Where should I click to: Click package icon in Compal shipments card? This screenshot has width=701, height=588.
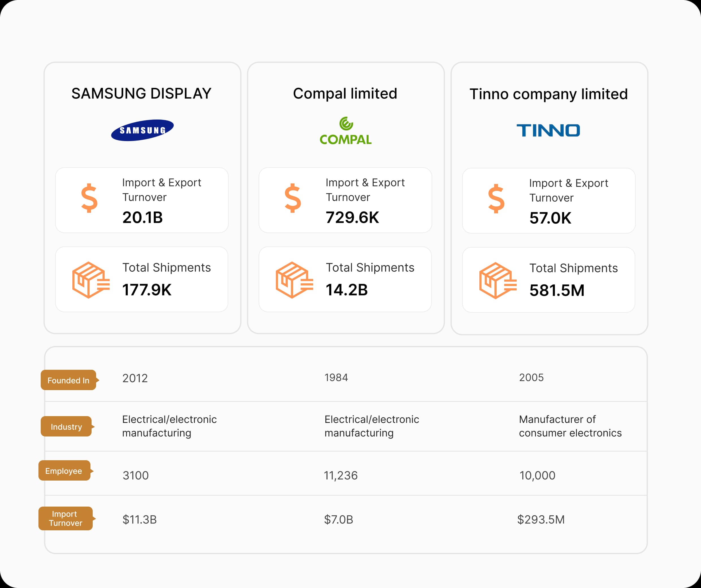[295, 280]
